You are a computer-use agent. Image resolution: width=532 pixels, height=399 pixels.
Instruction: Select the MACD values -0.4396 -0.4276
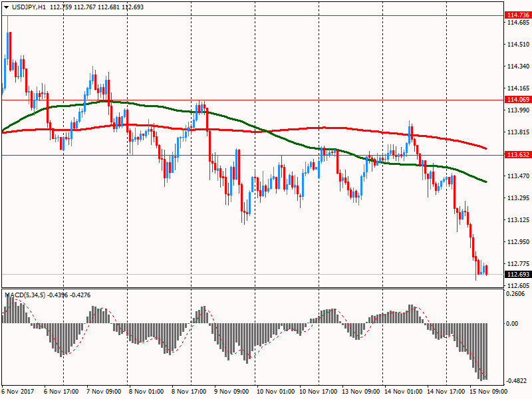click(x=69, y=295)
